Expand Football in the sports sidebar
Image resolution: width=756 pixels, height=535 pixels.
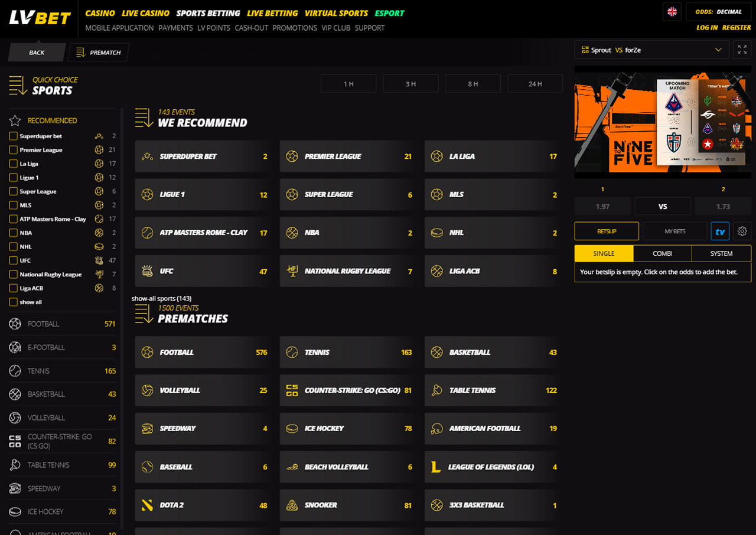[x=62, y=324]
